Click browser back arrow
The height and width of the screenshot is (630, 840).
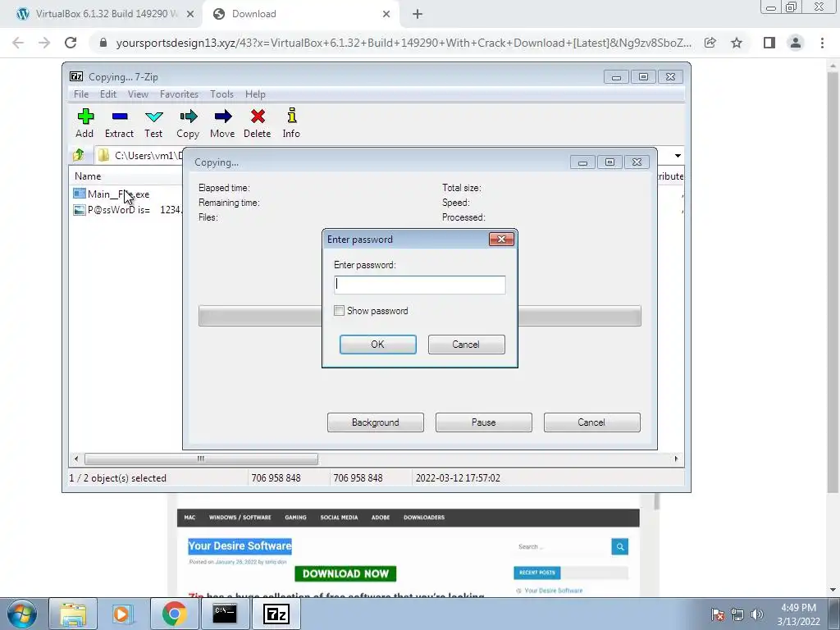coord(18,43)
